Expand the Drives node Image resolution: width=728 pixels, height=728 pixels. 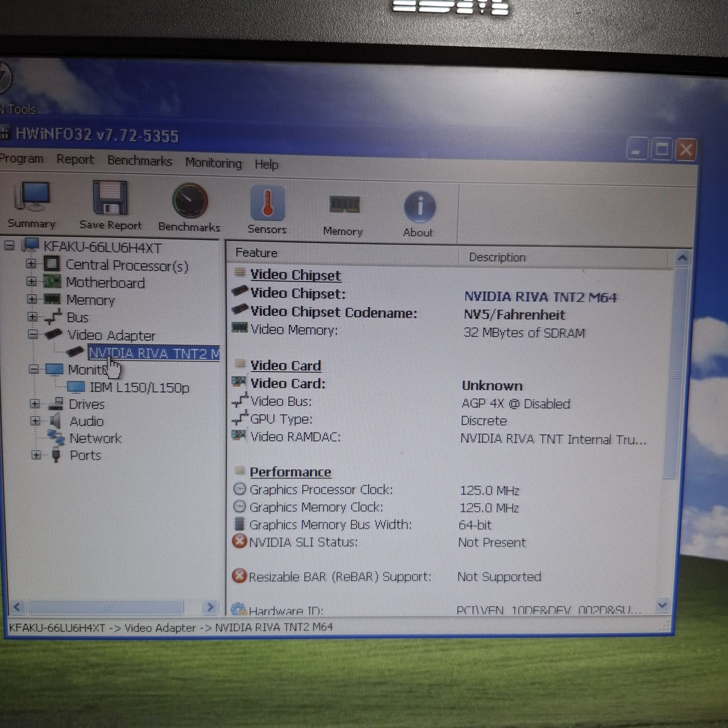coord(35,404)
